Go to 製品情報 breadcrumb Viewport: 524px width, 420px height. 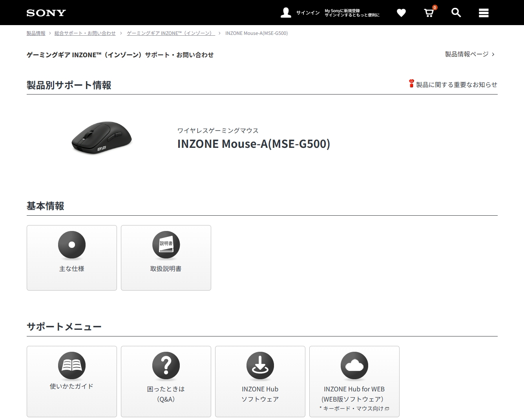pos(36,33)
